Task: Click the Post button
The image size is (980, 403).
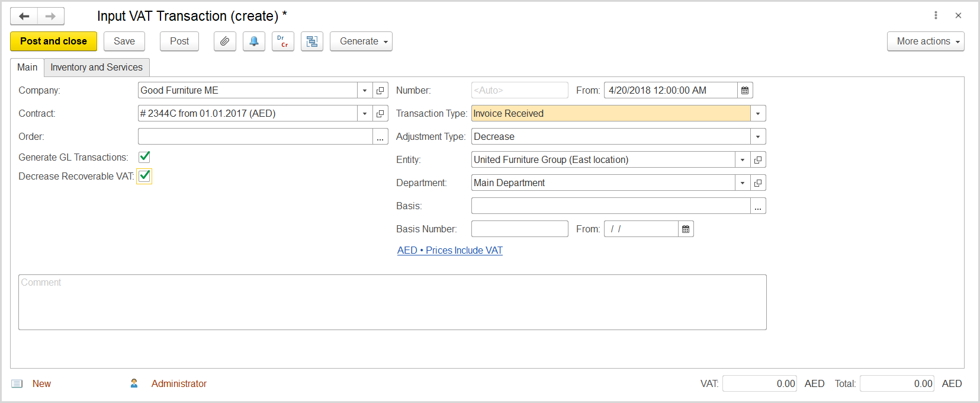Action: coord(179,41)
